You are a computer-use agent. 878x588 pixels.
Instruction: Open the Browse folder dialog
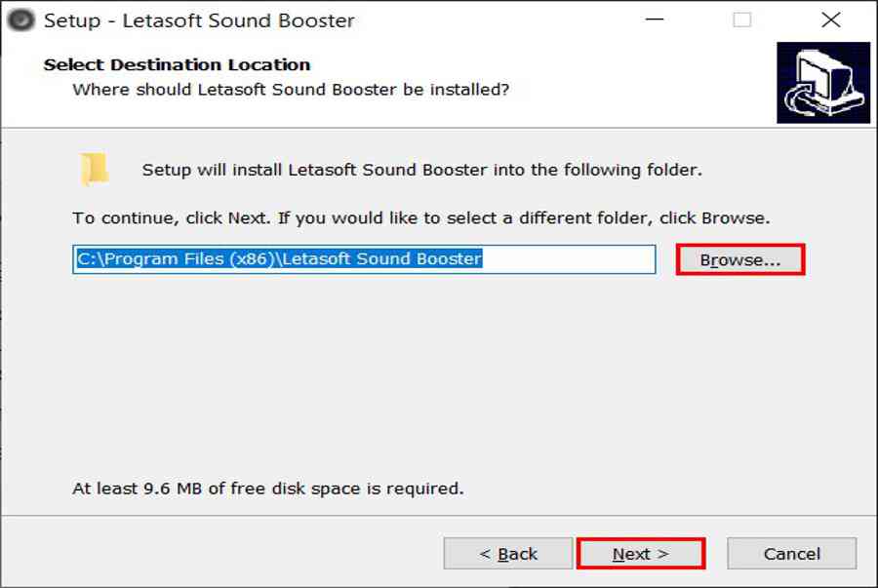click(740, 260)
